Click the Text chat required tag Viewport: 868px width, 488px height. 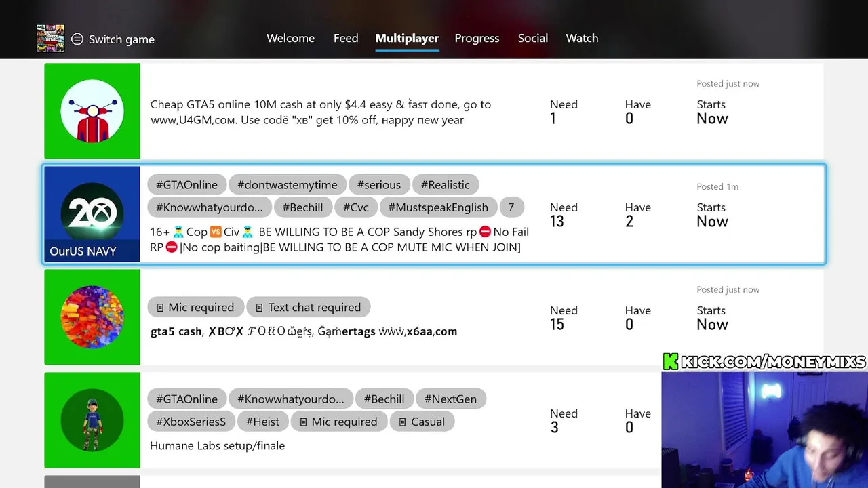tap(309, 308)
